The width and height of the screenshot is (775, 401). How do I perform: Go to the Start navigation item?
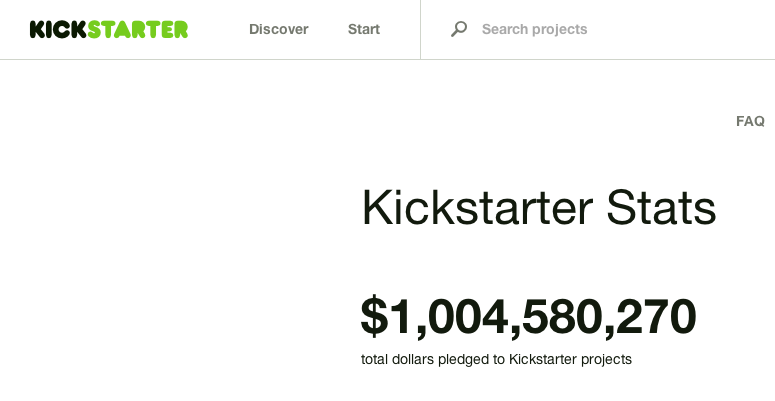click(364, 29)
